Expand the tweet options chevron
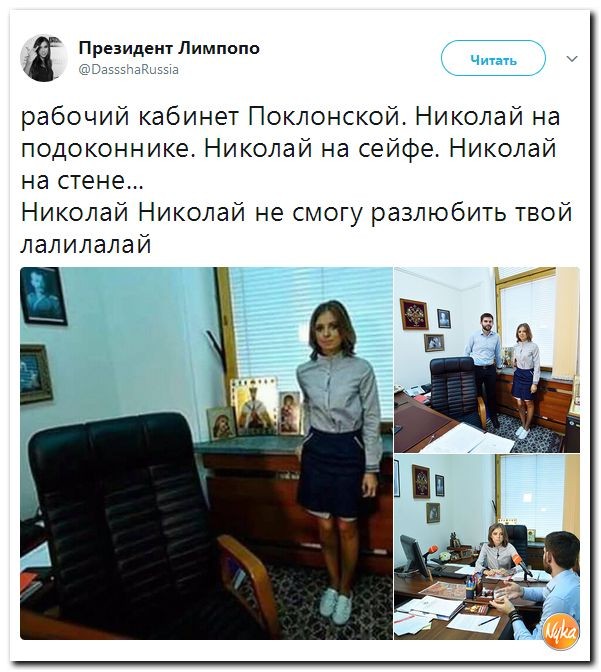 pyautogui.click(x=572, y=58)
